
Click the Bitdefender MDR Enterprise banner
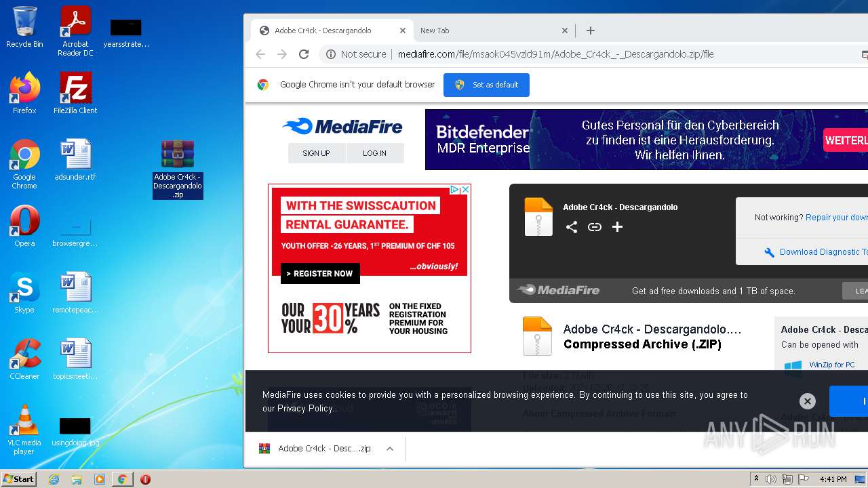click(x=646, y=140)
